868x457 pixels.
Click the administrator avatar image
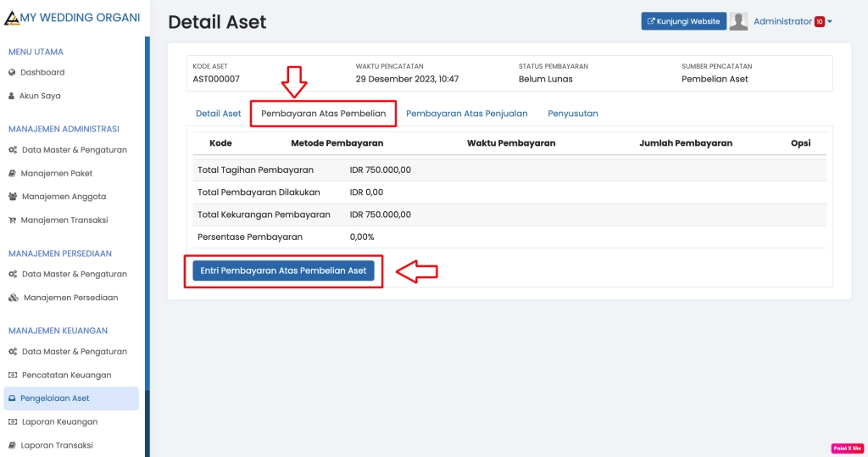[738, 22]
